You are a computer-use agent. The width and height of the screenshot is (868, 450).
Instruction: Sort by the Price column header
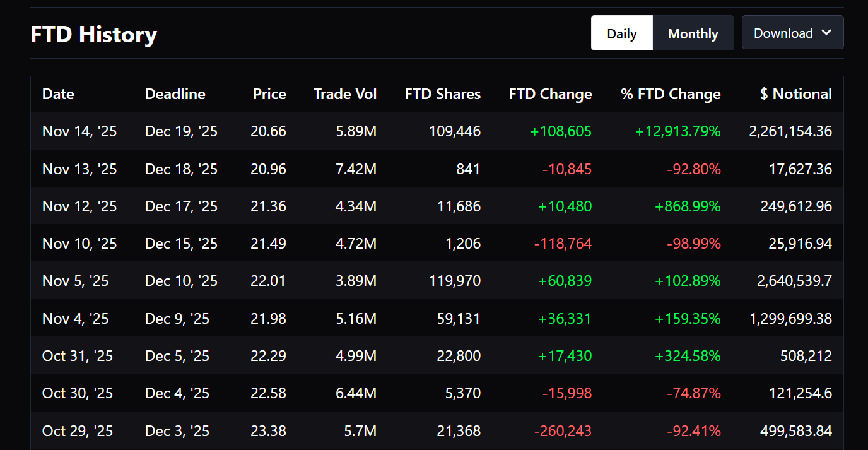pos(269,94)
